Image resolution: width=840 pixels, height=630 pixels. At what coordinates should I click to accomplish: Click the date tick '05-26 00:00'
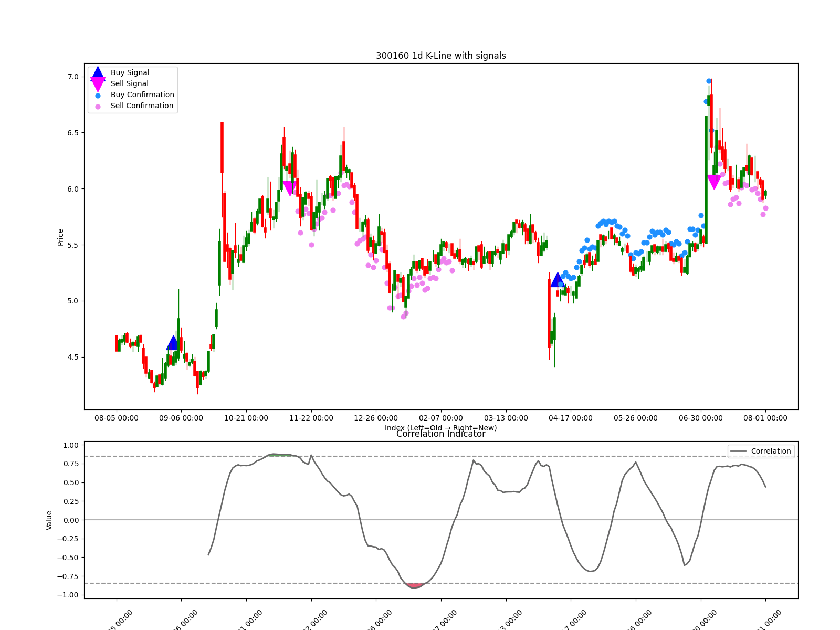(x=636, y=418)
